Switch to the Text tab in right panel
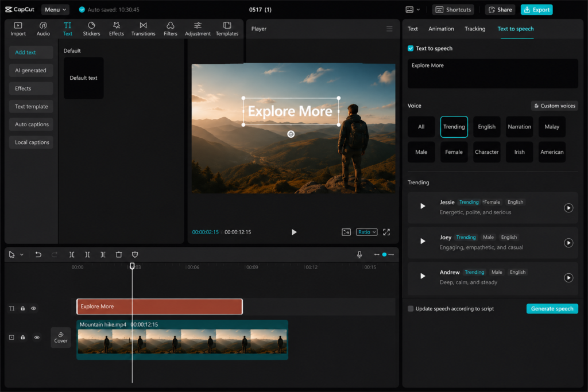Viewport: 588px width, 392px height. pyautogui.click(x=412, y=29)
